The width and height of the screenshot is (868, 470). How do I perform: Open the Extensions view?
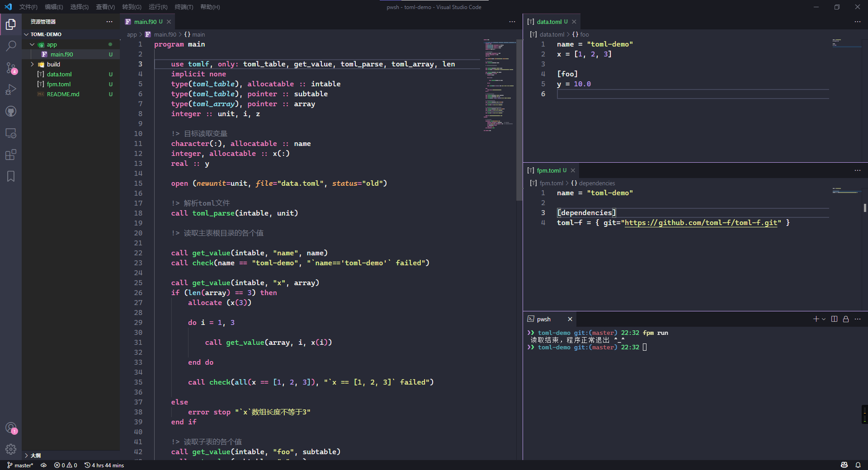[11, 155]
